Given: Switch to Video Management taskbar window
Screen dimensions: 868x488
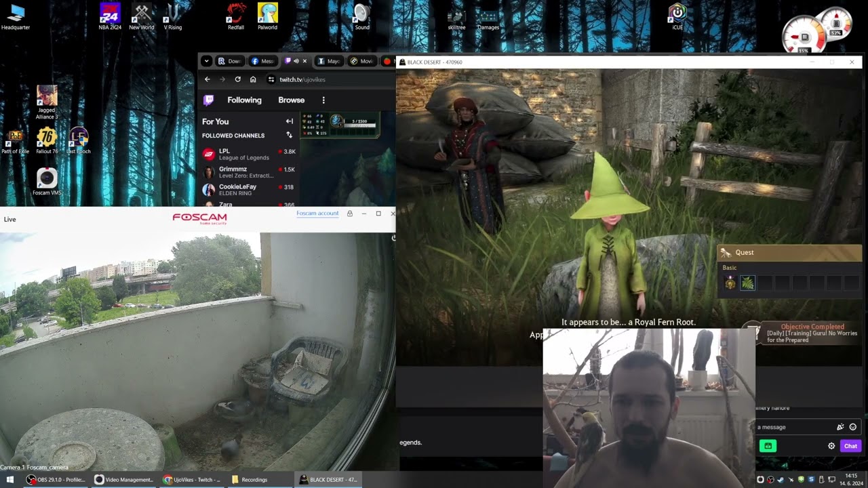Looking at the screenshot, I should (123, 480).
